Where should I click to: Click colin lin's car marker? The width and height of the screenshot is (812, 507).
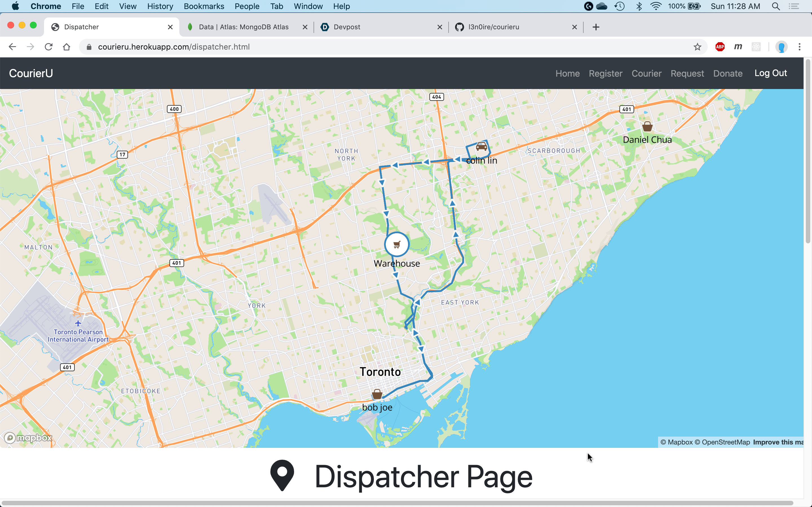(x=481, y=146)
